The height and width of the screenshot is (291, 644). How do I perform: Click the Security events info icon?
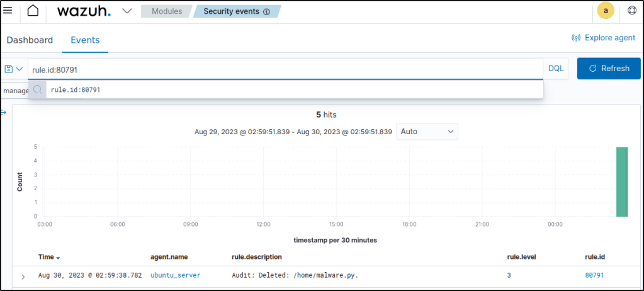click(266, 11)
